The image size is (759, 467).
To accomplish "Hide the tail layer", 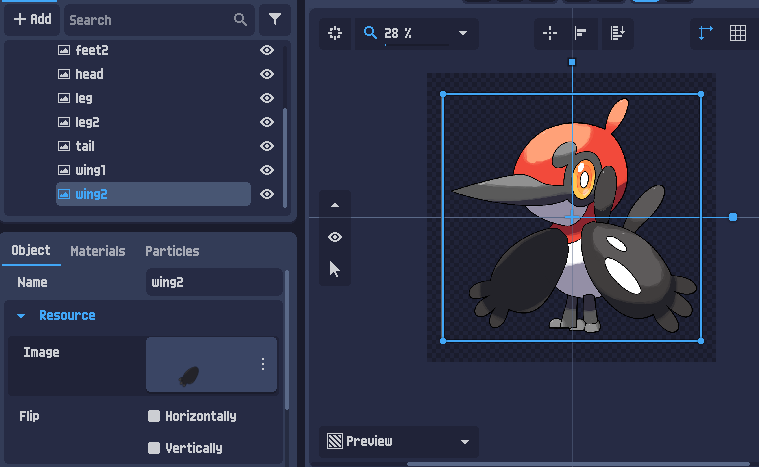I will pos(267,146).
